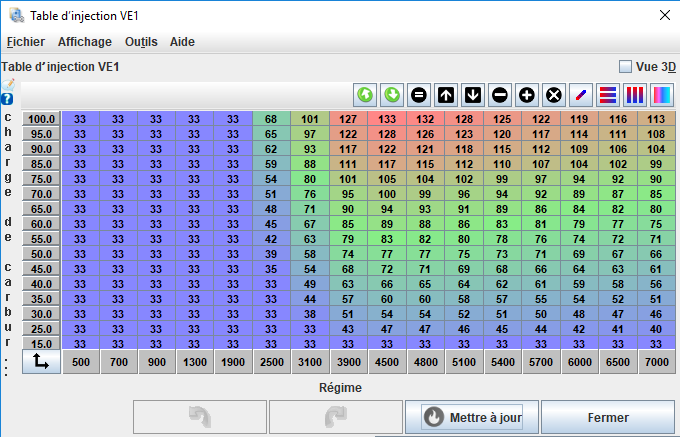Open the Outils menu

[x=141, y=42]
